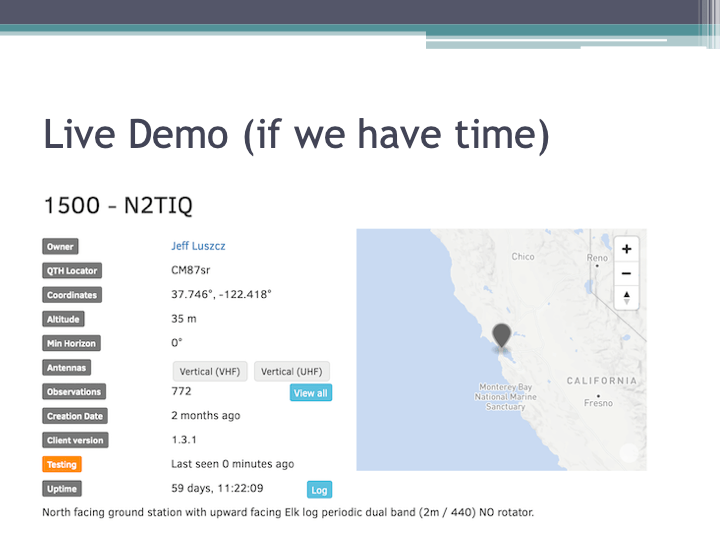
Task: Open the station Log button
Action: coord(318,490)
